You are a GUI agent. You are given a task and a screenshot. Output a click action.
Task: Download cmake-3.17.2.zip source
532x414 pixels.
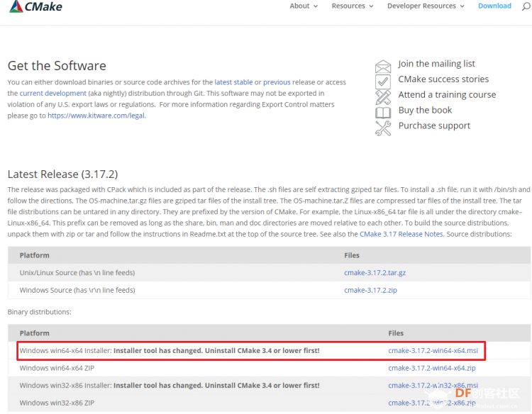[370, 290]
